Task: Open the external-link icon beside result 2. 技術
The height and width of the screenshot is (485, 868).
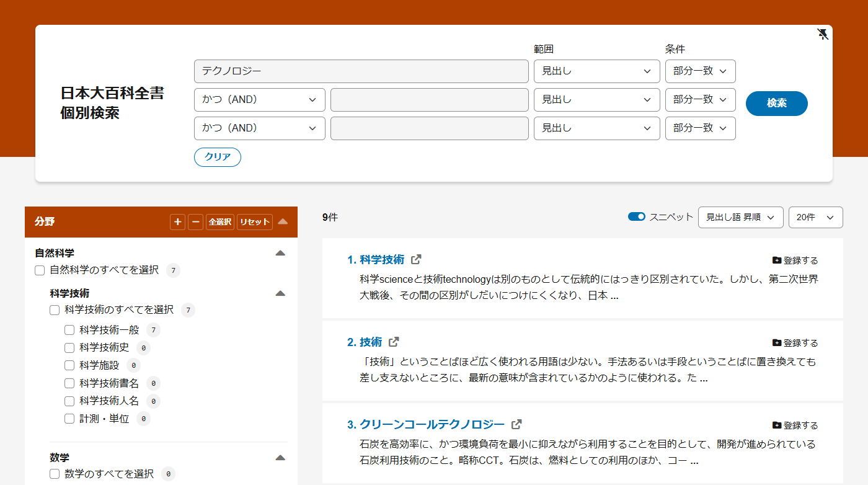Action: [x=394, y=342]
